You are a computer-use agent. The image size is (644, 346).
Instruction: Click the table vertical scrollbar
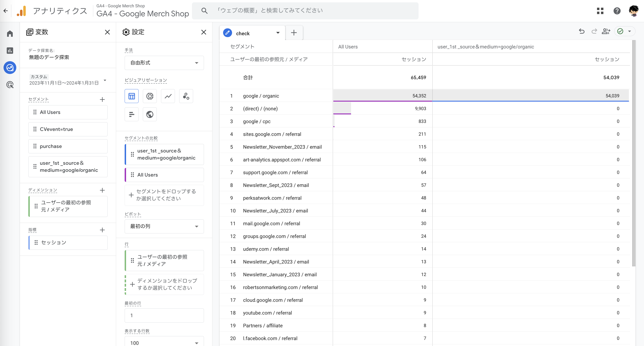[x=634, y=153]
